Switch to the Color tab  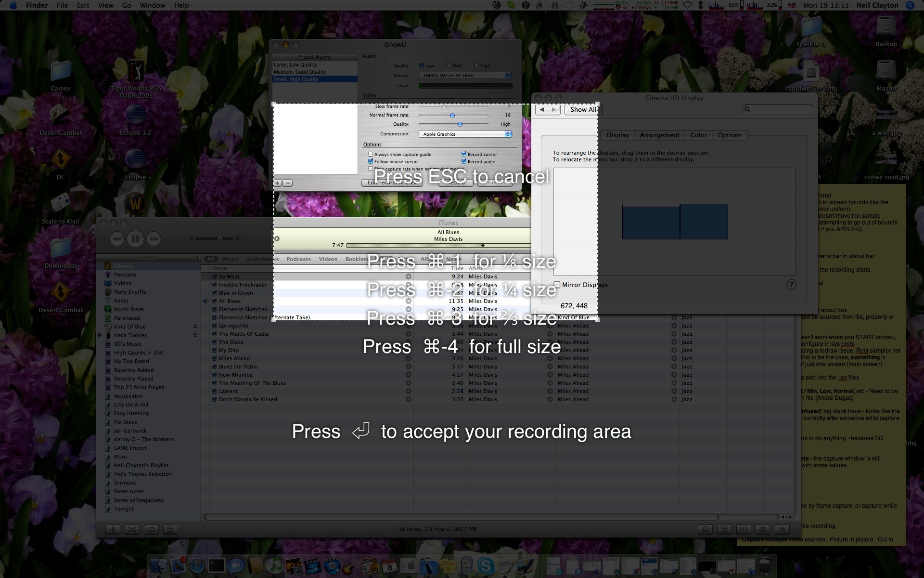pos(698,135)
